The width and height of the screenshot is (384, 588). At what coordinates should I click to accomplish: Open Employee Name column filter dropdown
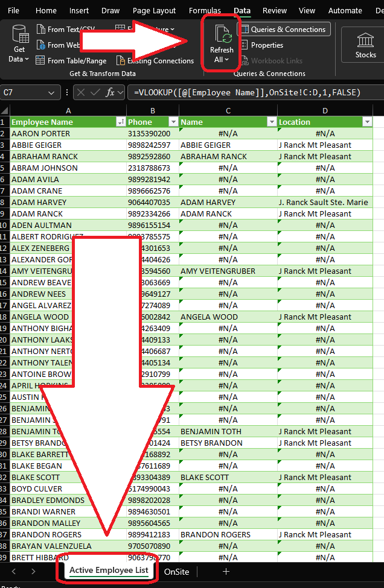(120, 122)
